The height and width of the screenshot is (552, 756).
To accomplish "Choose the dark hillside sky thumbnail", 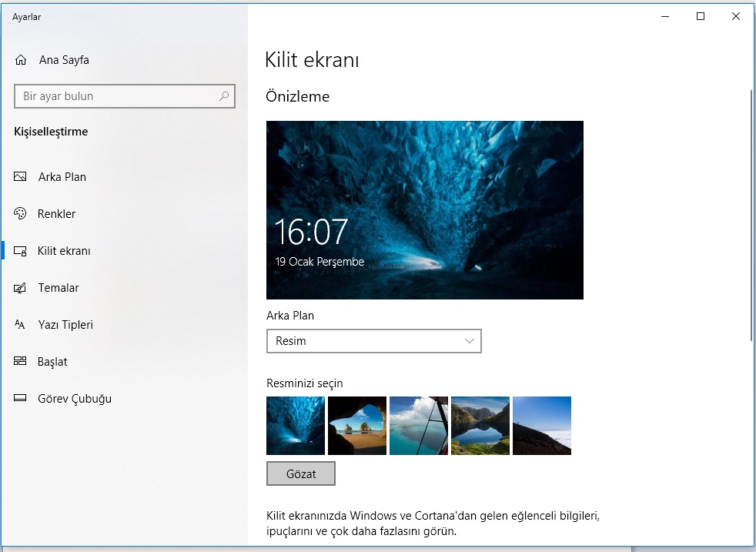I will click(x=542, y=426).
